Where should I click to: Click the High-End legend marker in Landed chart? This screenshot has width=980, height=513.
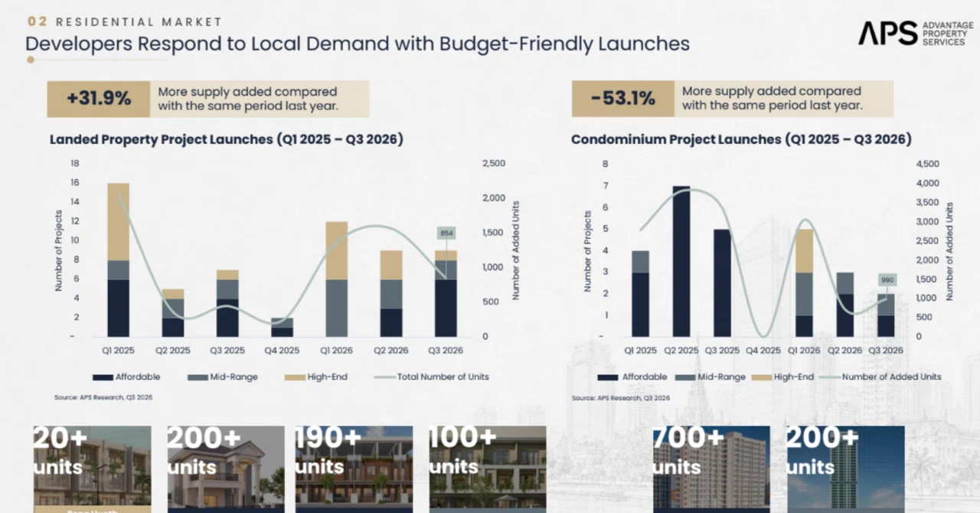click(295, 377)
